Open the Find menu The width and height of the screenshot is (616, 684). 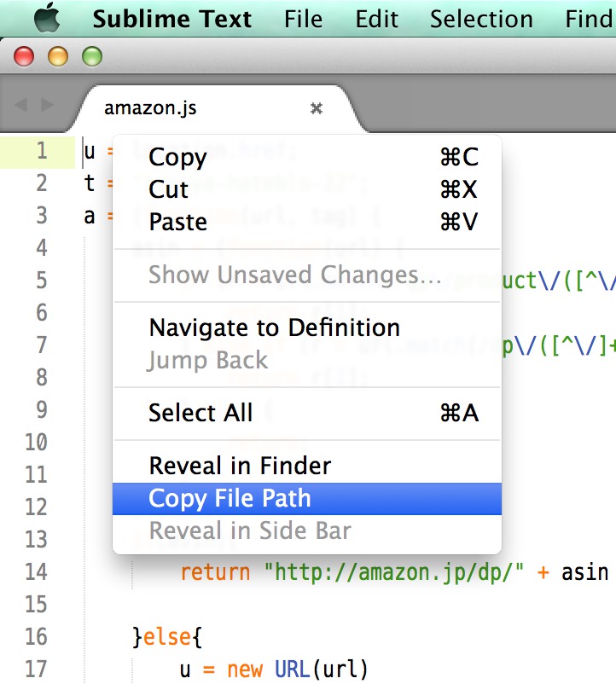(590, 20)
